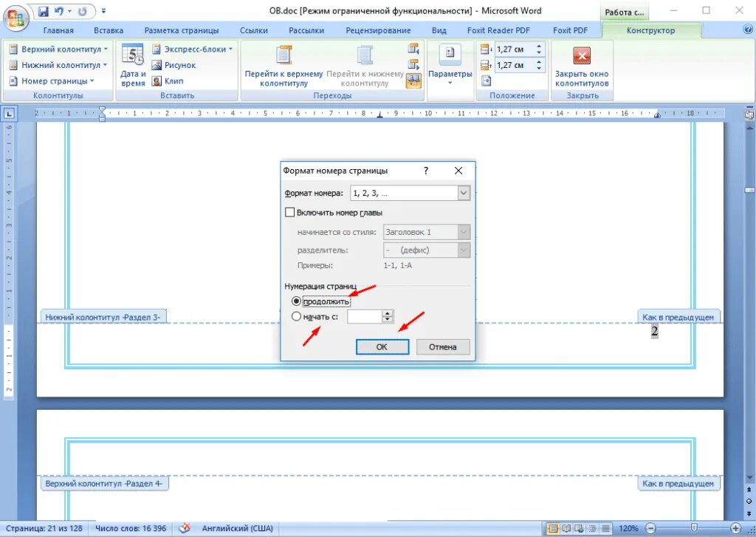
Task: Jump to previous page browse arrow
Action: pyautogui.click(x=749, y=489)
